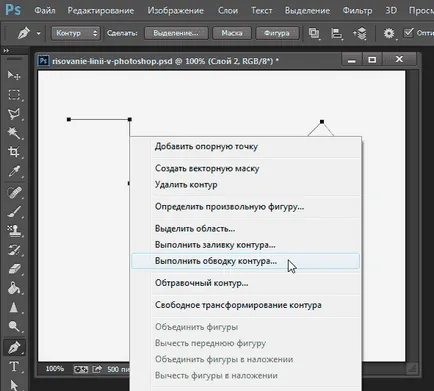Choose Выполнить заливку контура
This screenshot has width=434, height=391.
point(245,245)
